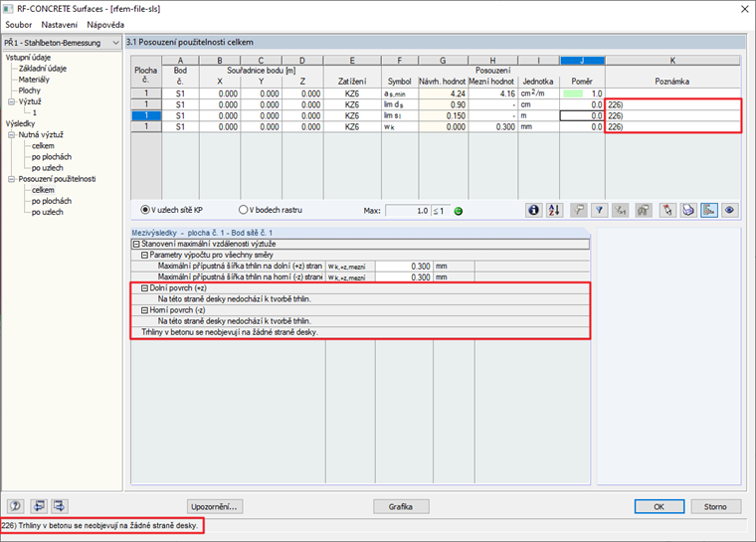Viewport: 756px width, 542px height.
Task: Click the Grafika button
Action: point(401,506)
